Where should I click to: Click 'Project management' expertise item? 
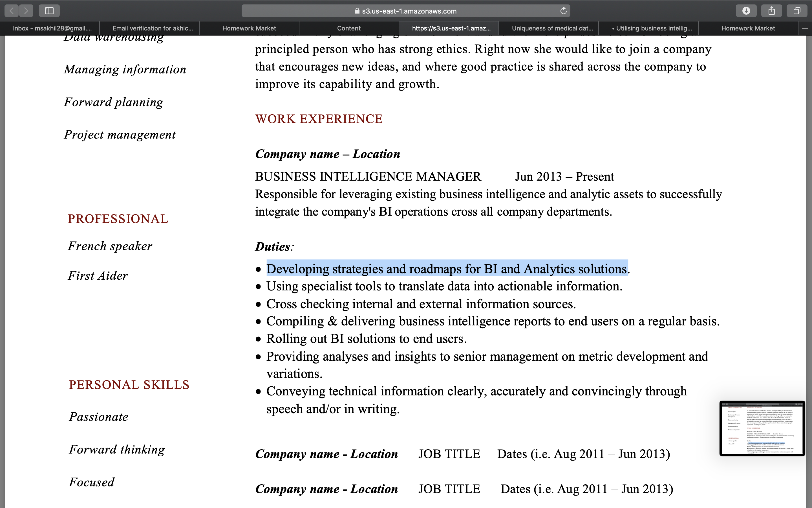[x=120, y=135]
